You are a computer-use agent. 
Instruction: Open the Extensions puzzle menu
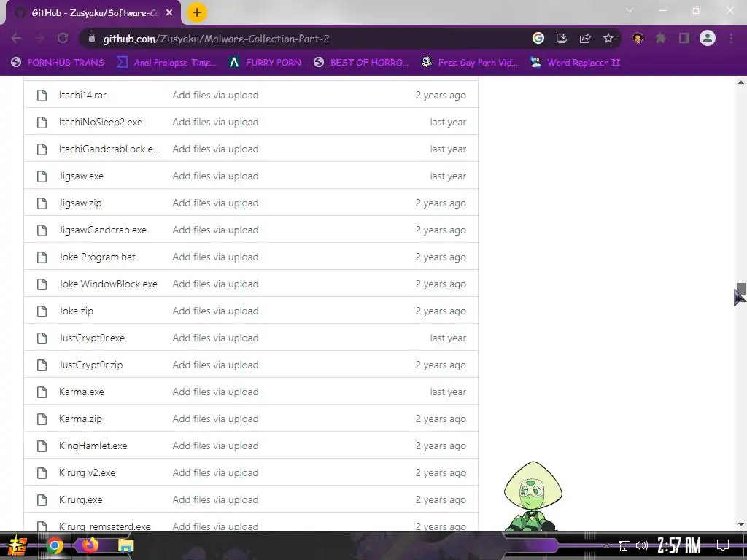661,39
